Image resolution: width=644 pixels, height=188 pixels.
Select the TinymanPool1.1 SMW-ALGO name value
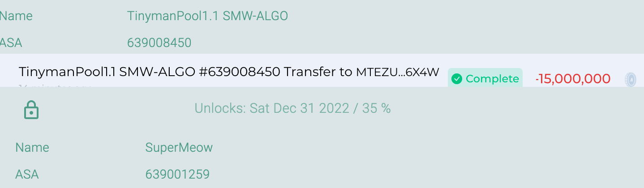click(x=208, y=16)
